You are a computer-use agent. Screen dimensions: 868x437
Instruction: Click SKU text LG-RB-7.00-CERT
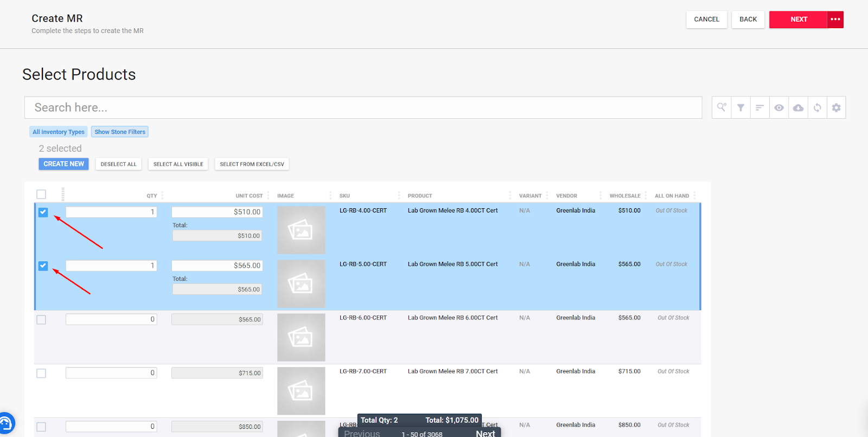[363, 371]
